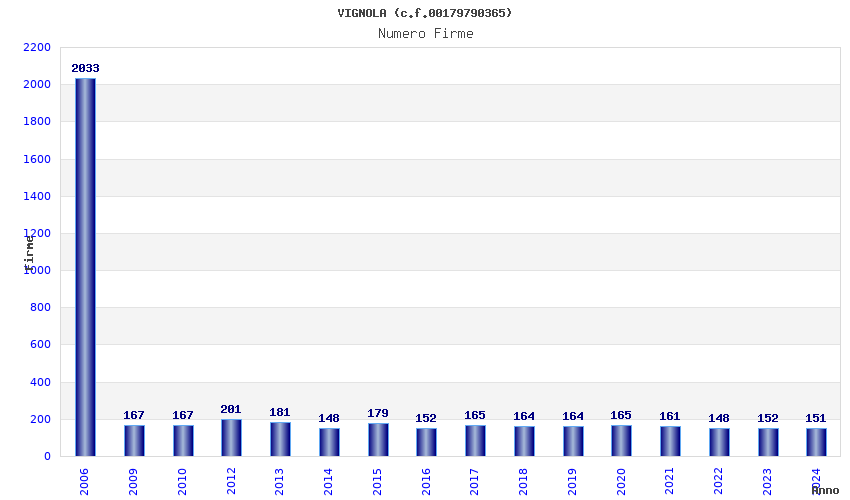Click the x-axis year label 2010
This screenshot has width=850, height=500.
[183, 482]
